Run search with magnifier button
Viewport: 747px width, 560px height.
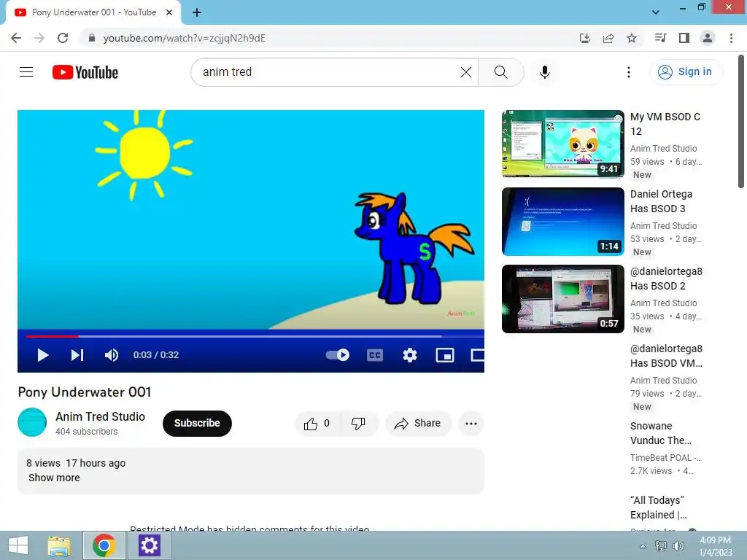pyautogui.click(x=500, y=72)
